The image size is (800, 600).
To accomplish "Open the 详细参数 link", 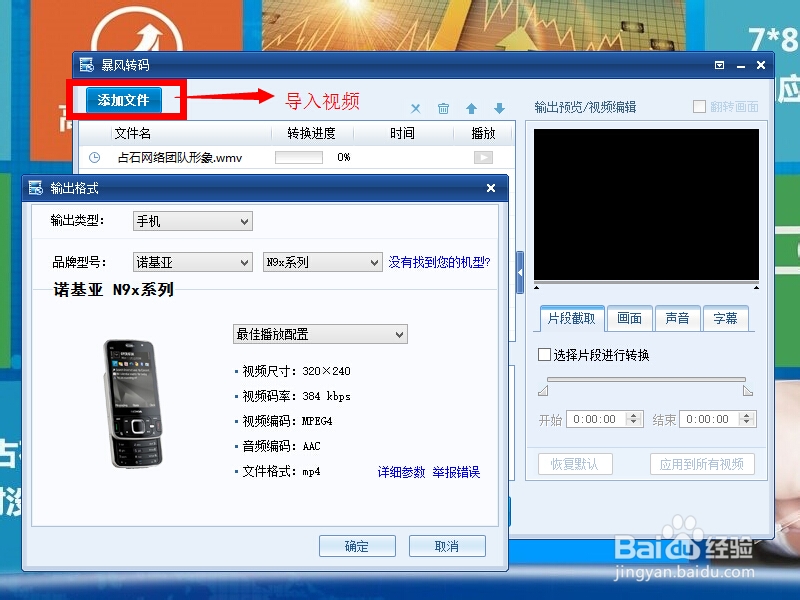I will [401, 472].
